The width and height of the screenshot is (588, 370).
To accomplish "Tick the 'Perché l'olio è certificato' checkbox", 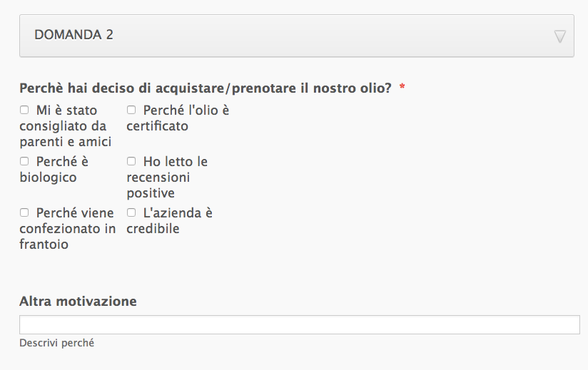I will (131, 110).
